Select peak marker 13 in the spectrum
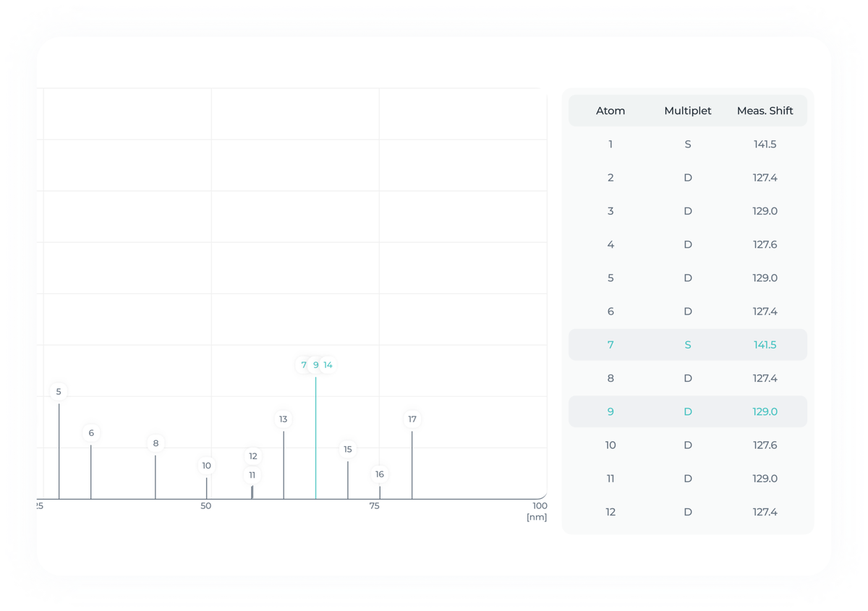This screenshot has width=868, height=611. pyautogui.click(x=284, y=419)
